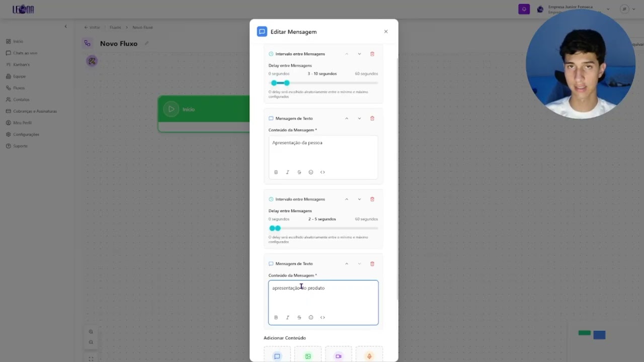Move the 2 - 5 segundos interval block up
Image resolution: width=644 pixels, height=362 pixels.
tap(347, 199)
